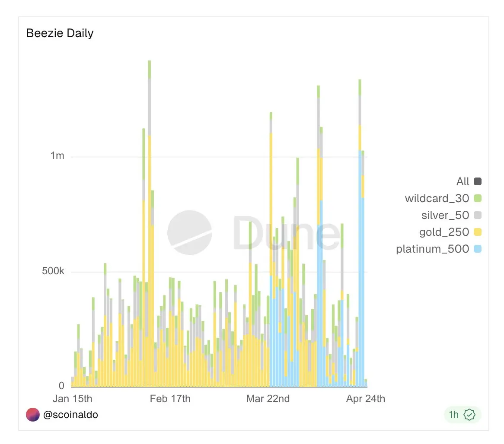Click the verified checkmark badge icon
Image resolution: width=504 pixels, height=444 pixels.
(469, 415)
